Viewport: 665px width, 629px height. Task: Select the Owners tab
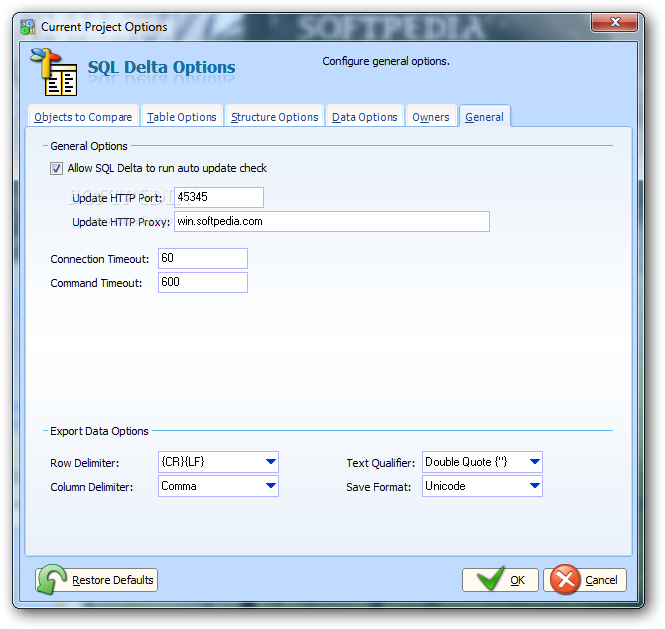pos(431,117)
